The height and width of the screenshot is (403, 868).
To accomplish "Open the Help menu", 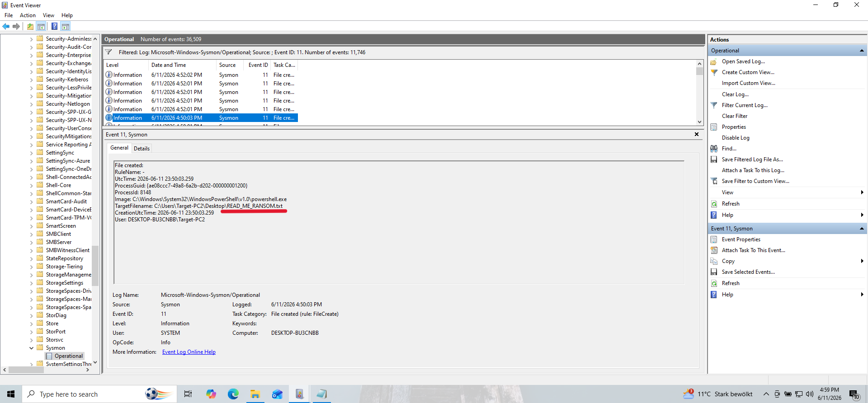I will click(67, 15).
